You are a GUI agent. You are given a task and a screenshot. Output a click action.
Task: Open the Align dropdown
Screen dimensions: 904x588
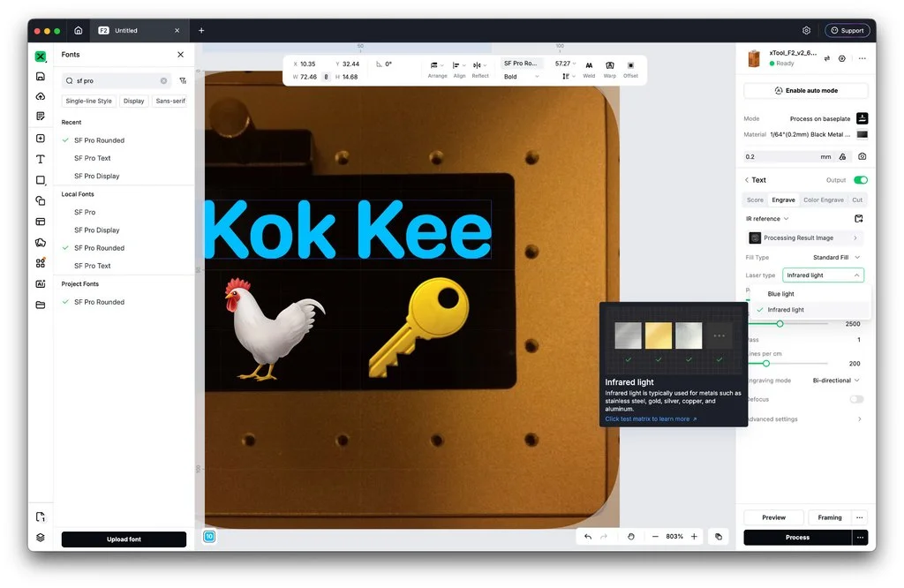[459, 69]
